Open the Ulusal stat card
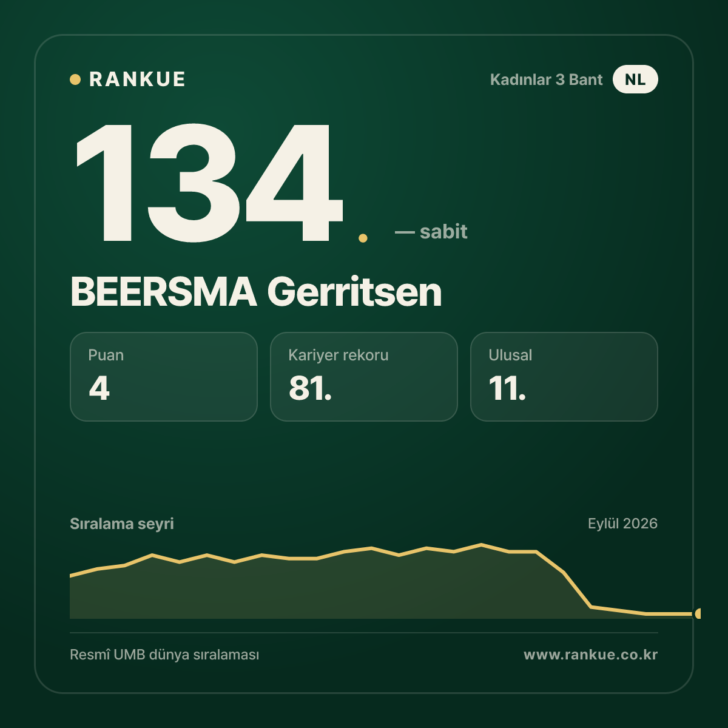The height and width of the screenshot is (728, 728). coord(564,377)
